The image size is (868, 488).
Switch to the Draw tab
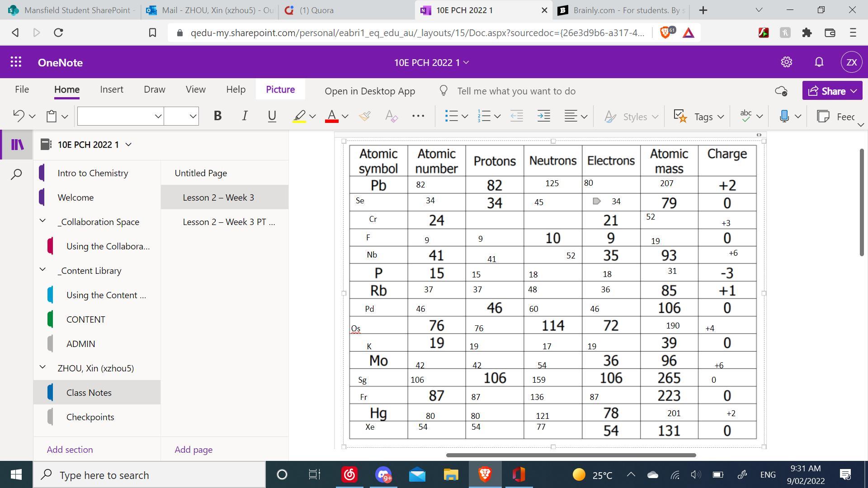coord(155,89)
